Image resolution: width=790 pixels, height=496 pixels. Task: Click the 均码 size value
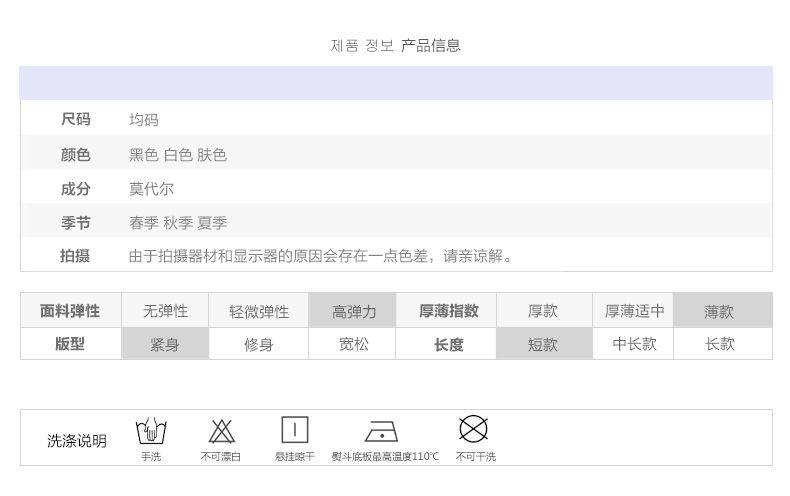[144, 119]
